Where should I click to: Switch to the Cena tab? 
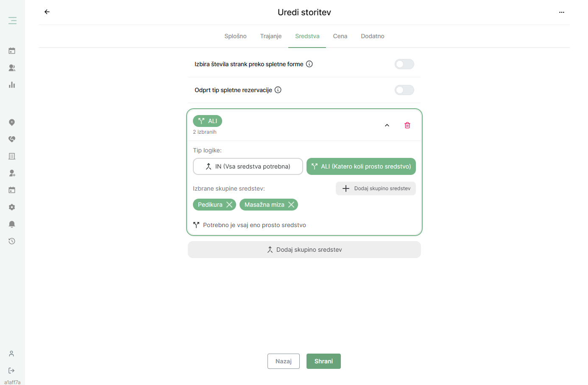click(340, 36)
